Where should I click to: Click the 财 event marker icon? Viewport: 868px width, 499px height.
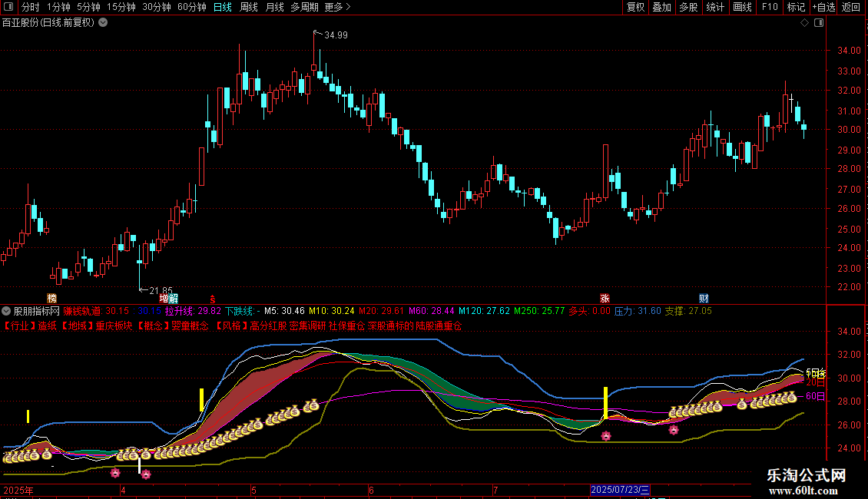[704, 298]
